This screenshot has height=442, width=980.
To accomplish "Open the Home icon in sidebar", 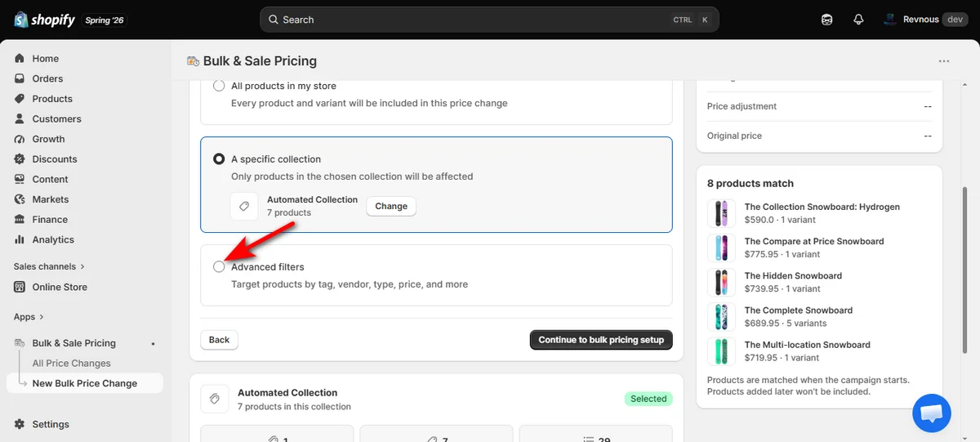I will point(20,59).
